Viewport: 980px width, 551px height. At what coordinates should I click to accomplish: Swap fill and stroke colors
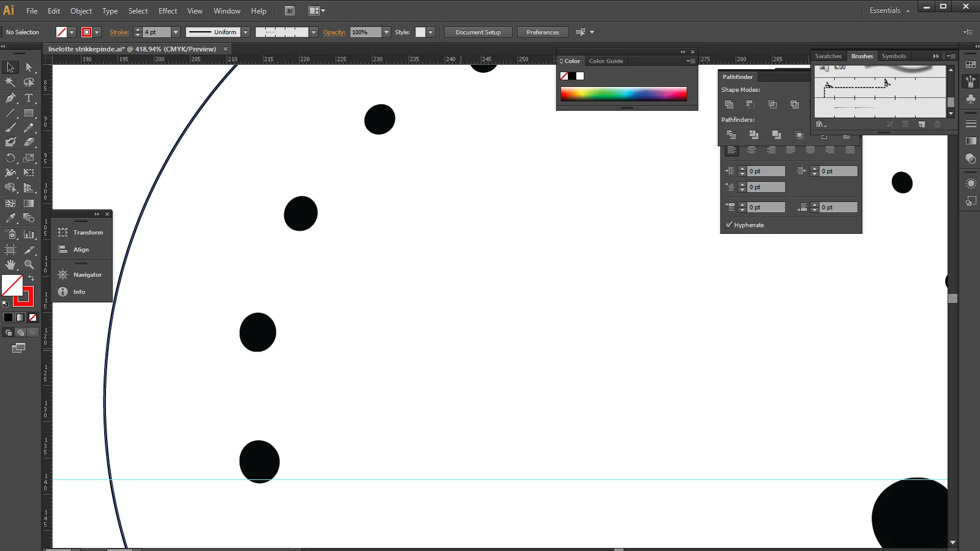31,278
